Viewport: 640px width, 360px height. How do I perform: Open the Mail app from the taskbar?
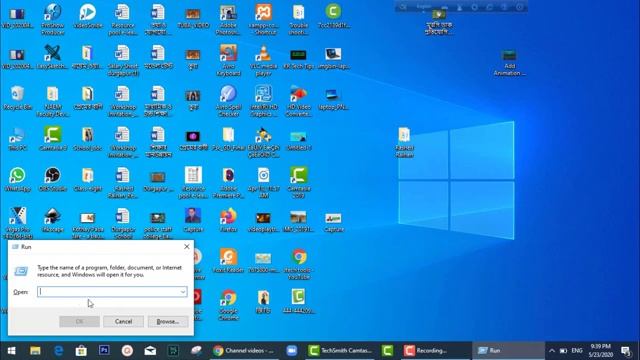(150, 351)
